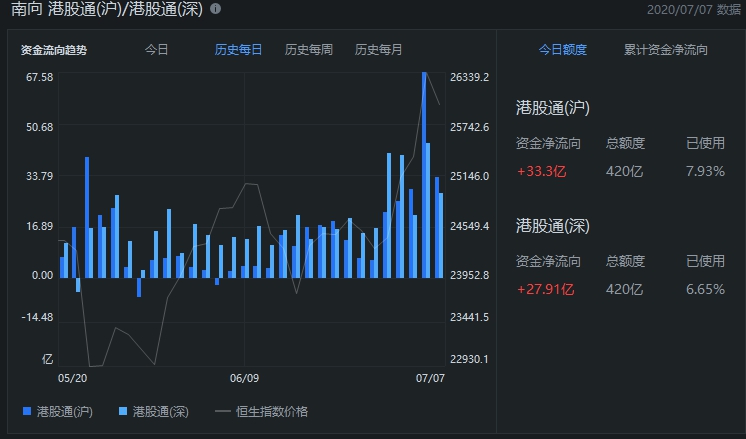Click the 港股通(沪) section heading
This screenshot has height=439, width=746.
coord(553,108)
